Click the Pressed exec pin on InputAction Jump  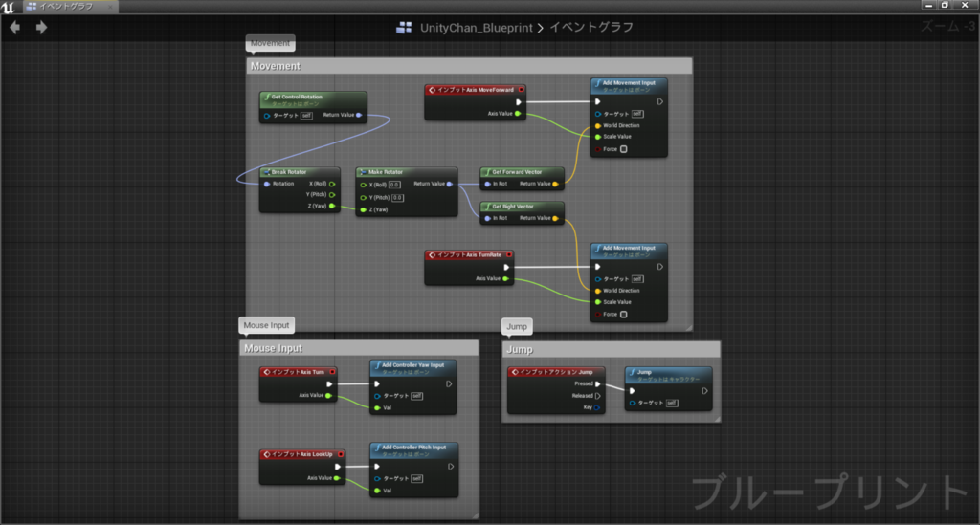pyautogui.click(x=597, y=383)
